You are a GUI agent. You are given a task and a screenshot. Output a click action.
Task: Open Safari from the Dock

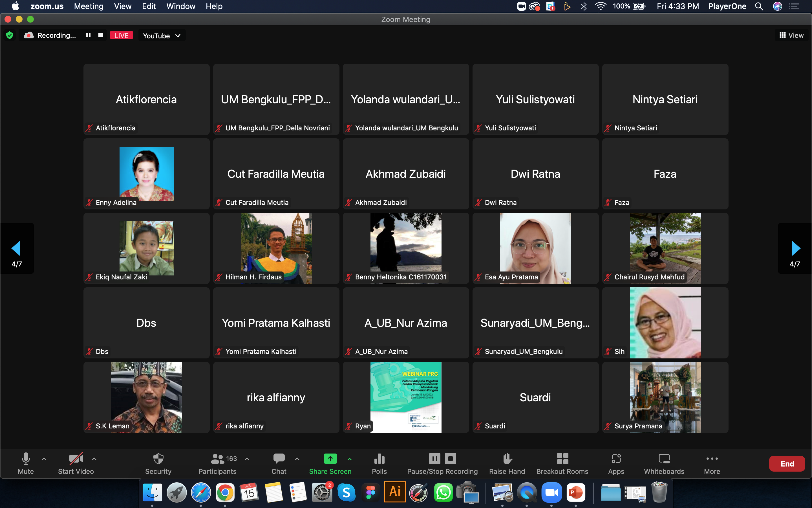click(x=201, y=492)
